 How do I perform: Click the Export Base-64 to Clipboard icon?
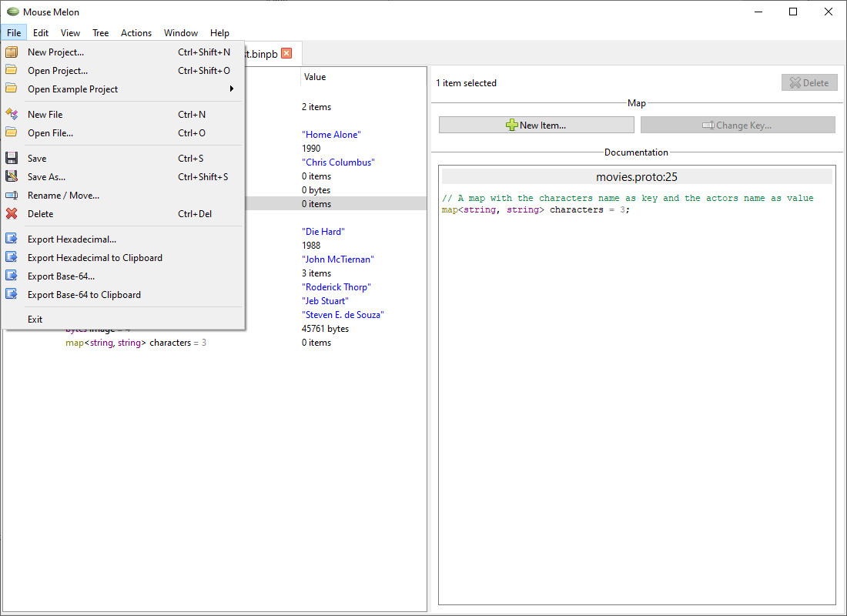point(12,294)
